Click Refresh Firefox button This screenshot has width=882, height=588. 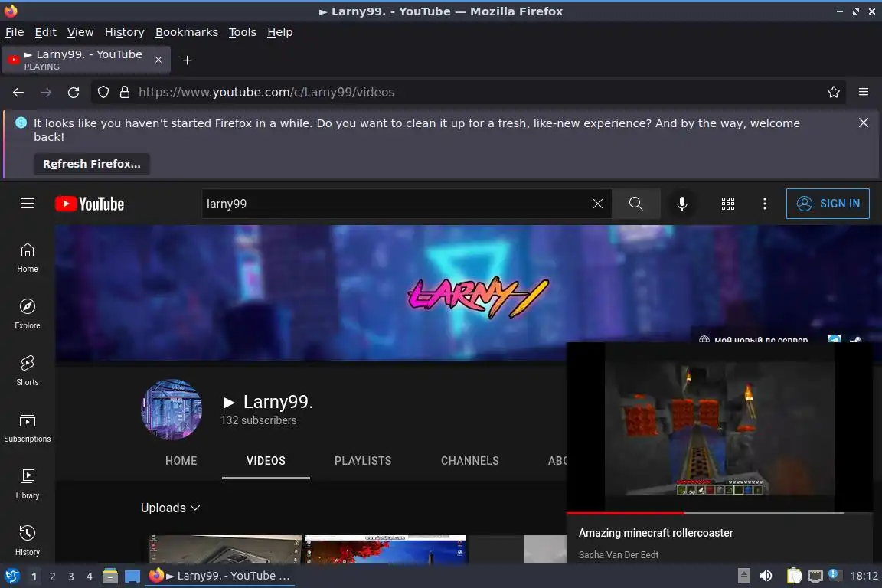pyautogui.click(x=92, y=164)
